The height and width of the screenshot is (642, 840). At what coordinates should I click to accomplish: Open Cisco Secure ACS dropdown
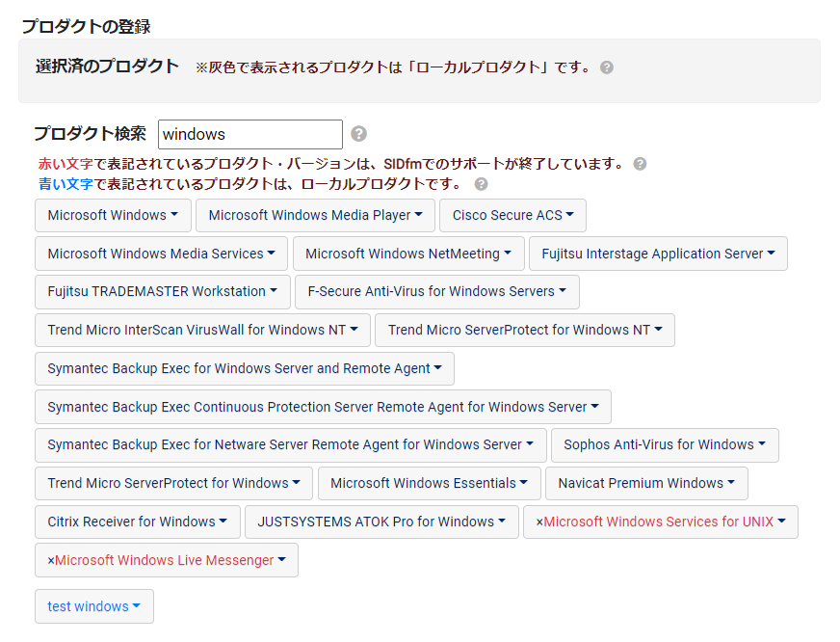[512, 215]
